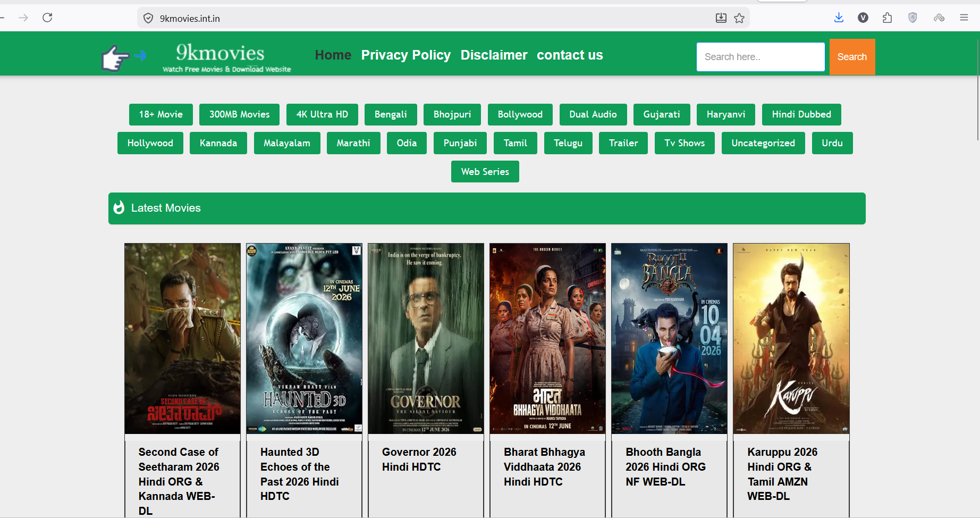Click Bhooth Bangla 2026 Hindi ORG title

(x=665, y=466)
